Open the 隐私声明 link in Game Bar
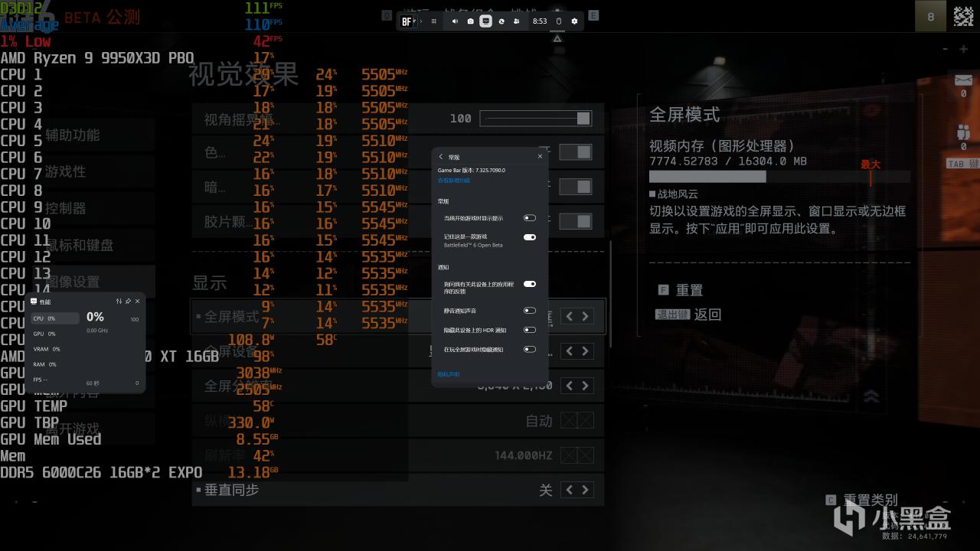Screen dimensions: 980x551 coord(449,374)
